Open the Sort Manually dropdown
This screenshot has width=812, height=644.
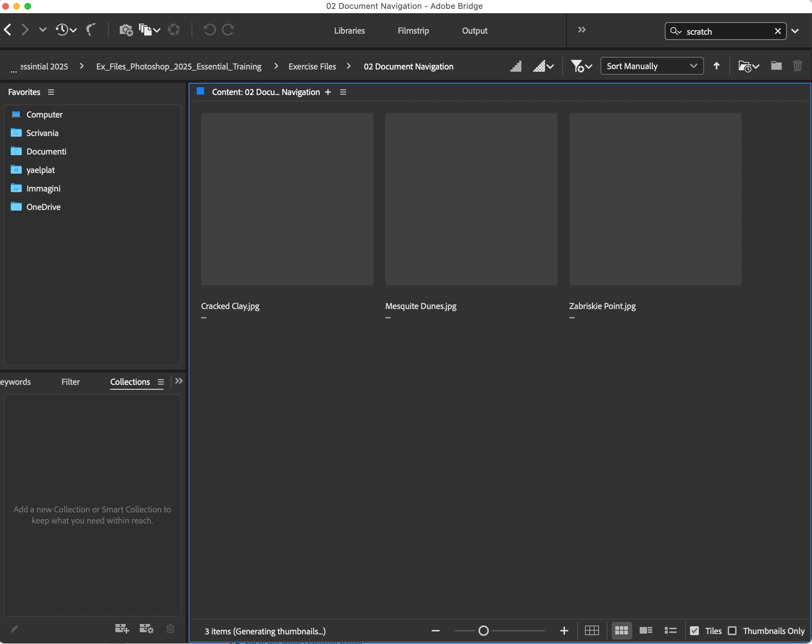tap(652, 66)
